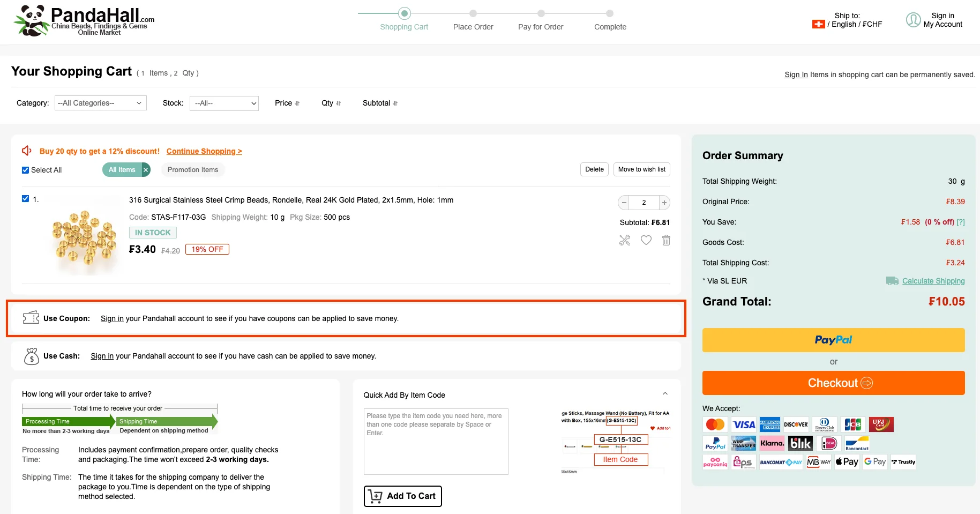Select the Promotion Items tab
Image resolution: width=980 pixels, height=514 pixels.
[193, 170]
